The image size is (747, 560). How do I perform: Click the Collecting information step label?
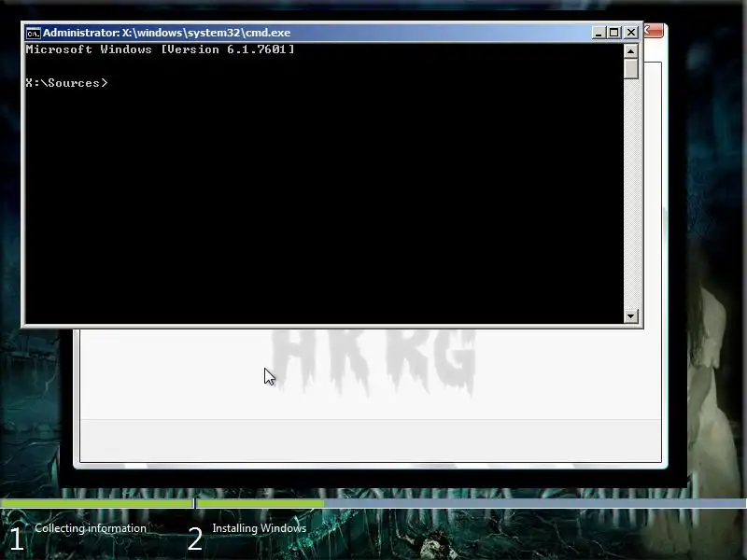[x=91, y=528]
